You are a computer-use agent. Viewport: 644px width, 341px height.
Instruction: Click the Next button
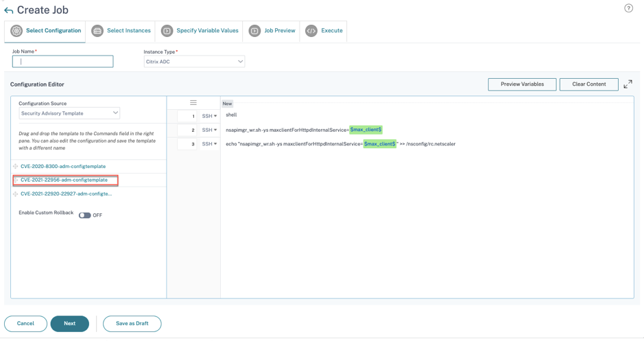coord(70,324)
